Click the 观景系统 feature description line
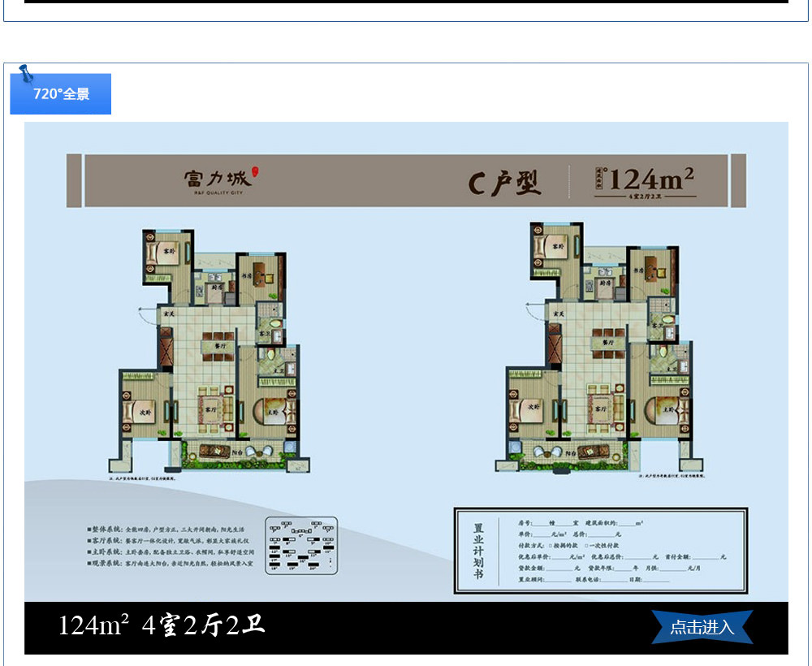 172,562
